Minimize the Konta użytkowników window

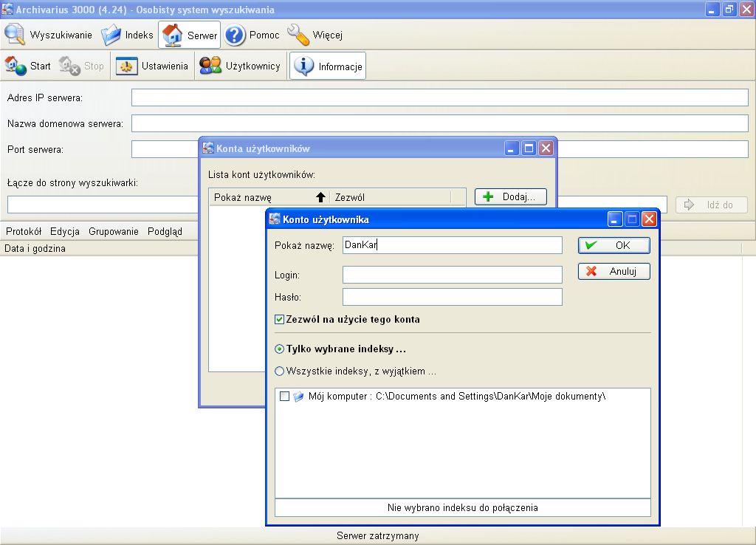tap(512, 148)
